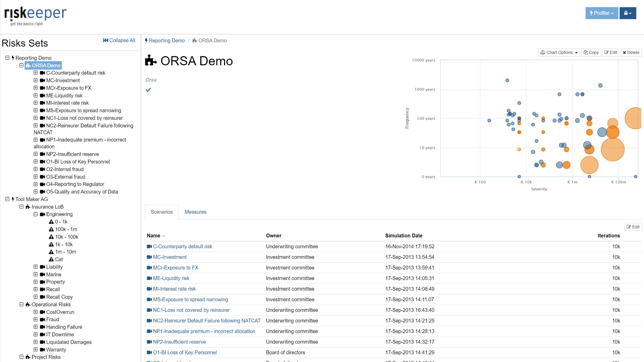Click the Edit button above the chart
This screenshot has width=644, height=362.
(611, 52)
